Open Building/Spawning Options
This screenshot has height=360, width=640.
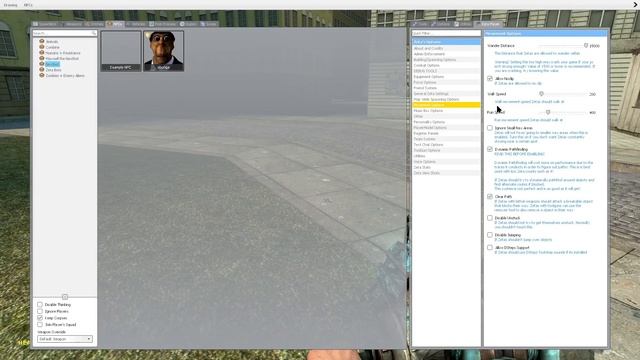coord(446,60)
